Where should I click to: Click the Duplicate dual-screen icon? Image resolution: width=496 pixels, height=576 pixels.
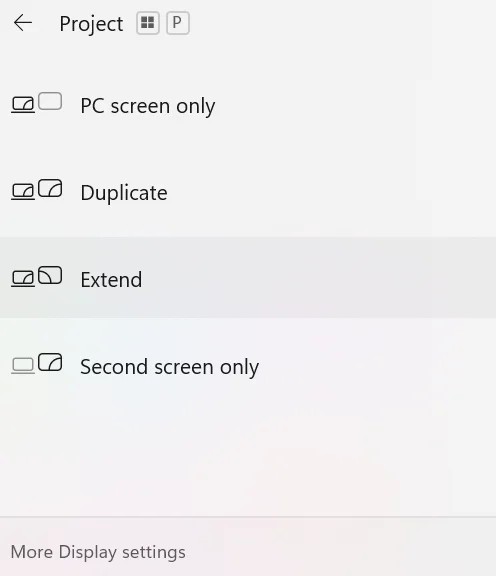(x=36, y=190)
